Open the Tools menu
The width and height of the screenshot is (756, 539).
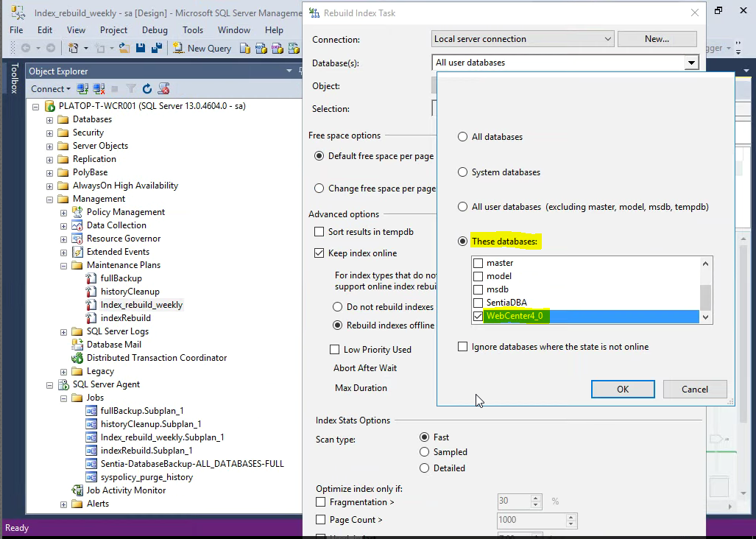[x=193, y=30]
